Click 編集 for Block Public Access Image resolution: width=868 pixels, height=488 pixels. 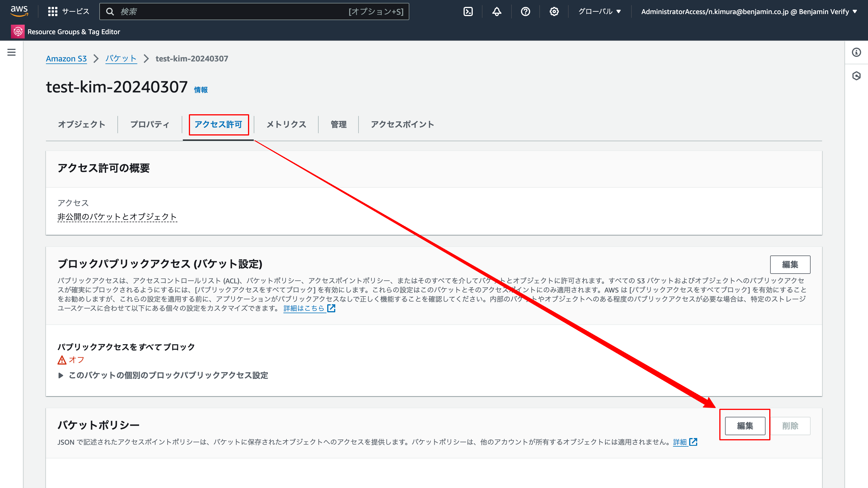point(790,265)
